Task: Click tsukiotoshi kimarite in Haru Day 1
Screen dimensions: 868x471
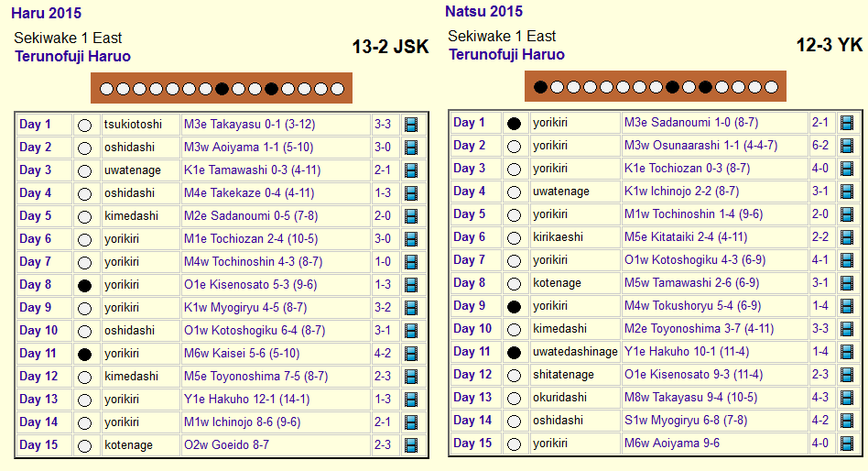Action: coord(133,124)
